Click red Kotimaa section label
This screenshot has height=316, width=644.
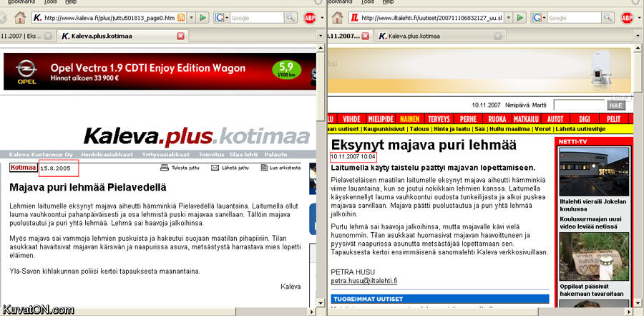pos(24,168)
